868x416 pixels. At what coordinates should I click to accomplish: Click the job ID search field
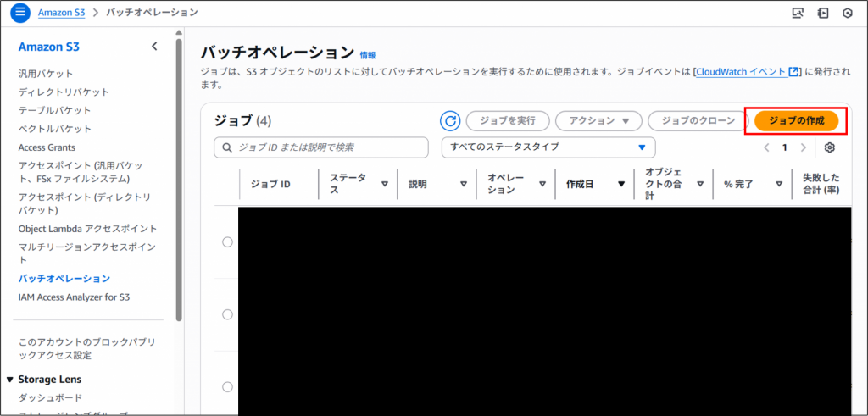[x=321, y=147]
